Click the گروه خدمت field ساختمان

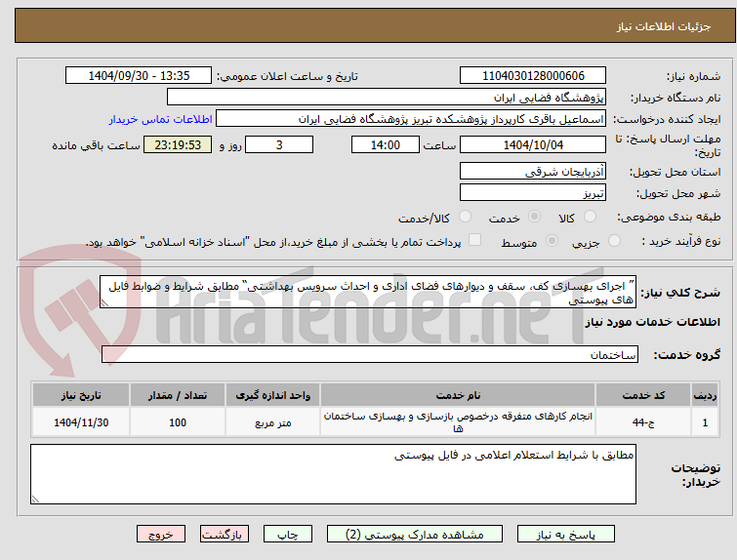tap(370, 355)
